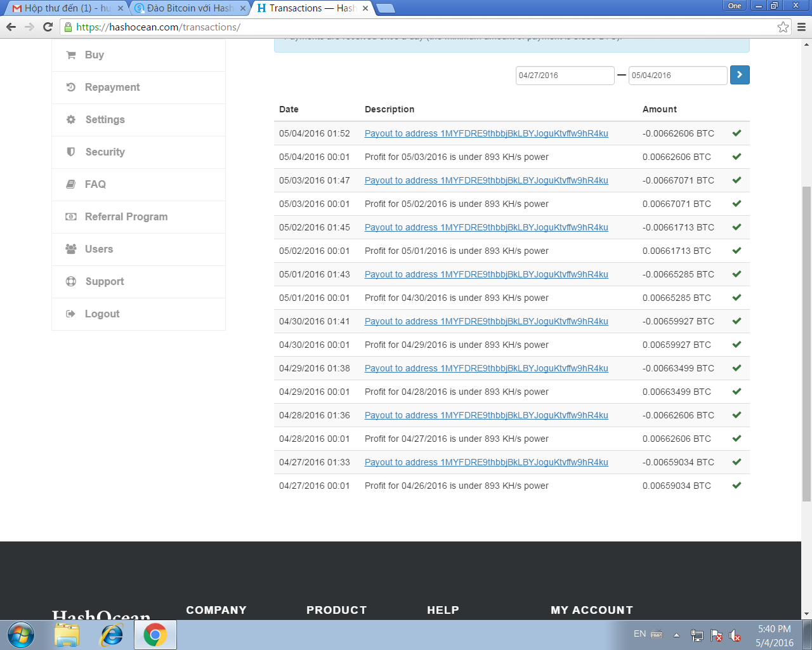
Task: Click the amount 0.00659034 BTC
Action: coord(676,486)
